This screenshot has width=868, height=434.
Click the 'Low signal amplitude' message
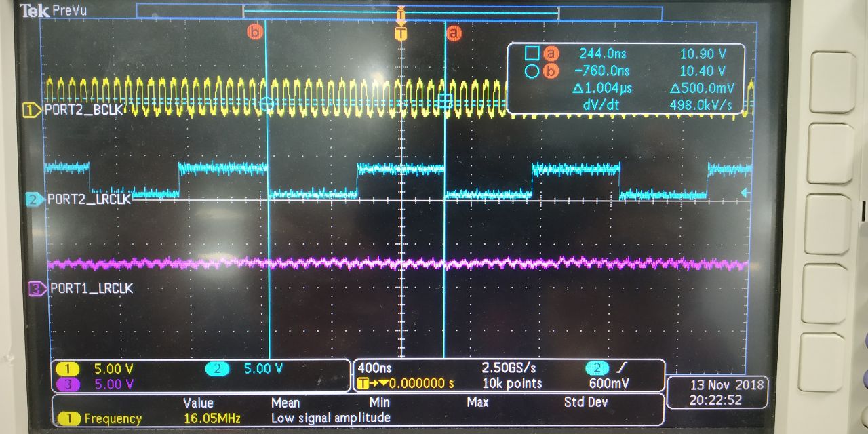[x=331, y=418]
